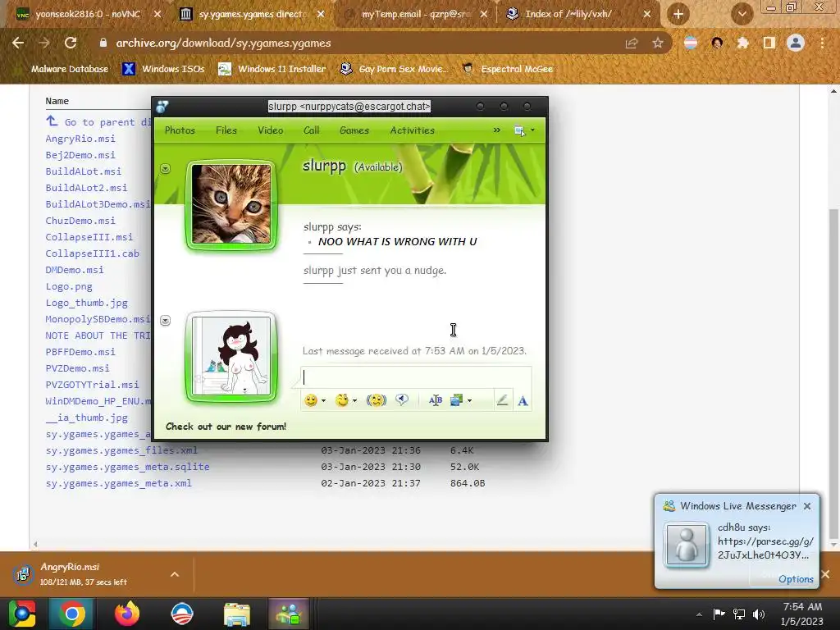Open the Chrome profile avatar icon
This screenshot has height=630, width=840.
796,43
